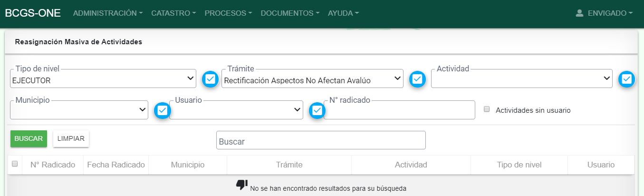
Task: Click the blue check icon beside Municipio
Action: tap(162, 110)
